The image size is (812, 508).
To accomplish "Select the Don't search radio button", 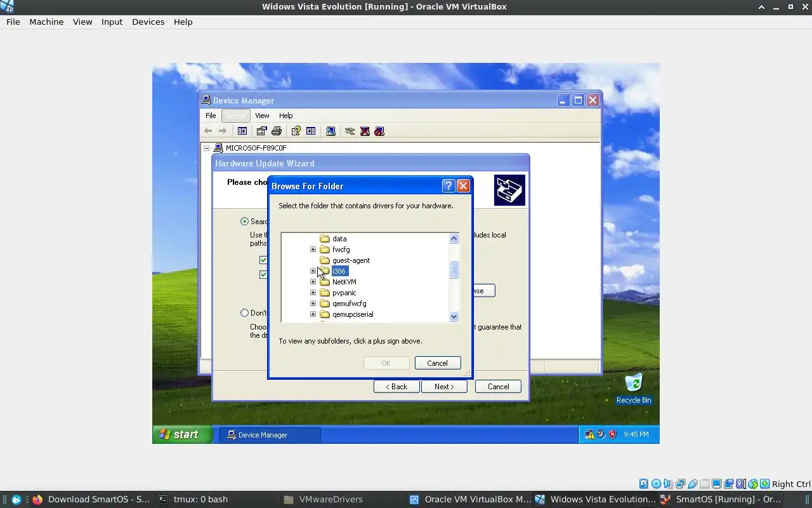I will pyautogui.click(x=244, y=312).
